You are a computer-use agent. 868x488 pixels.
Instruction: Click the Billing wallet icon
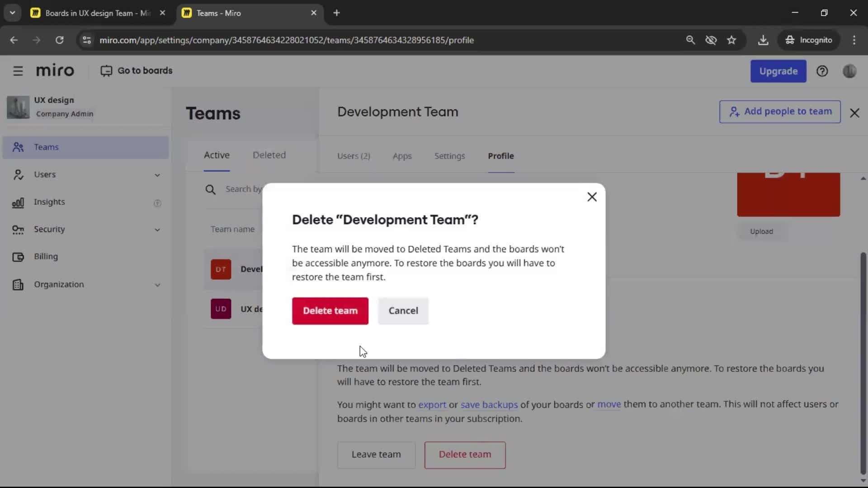pyautogui.click(x=18, y=257)
